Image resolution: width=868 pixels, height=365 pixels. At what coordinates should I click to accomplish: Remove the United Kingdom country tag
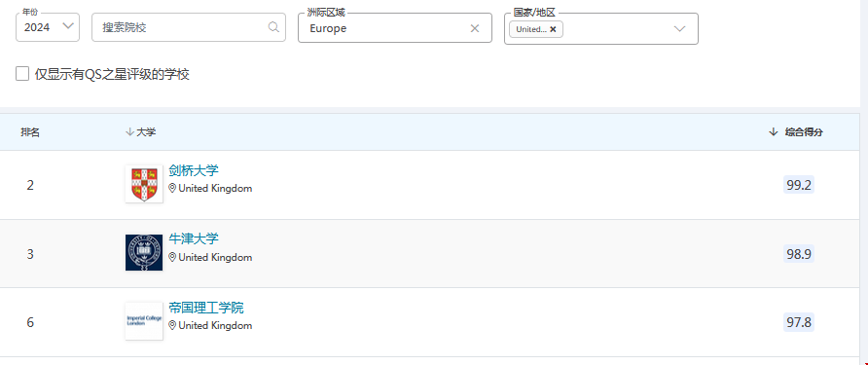[553, 29]
